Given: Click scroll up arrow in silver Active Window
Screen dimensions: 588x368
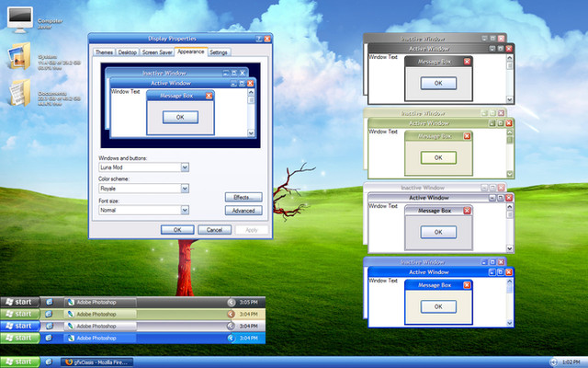Looking at the screenshot, I should pyautogui.click(x=510, y=206).
